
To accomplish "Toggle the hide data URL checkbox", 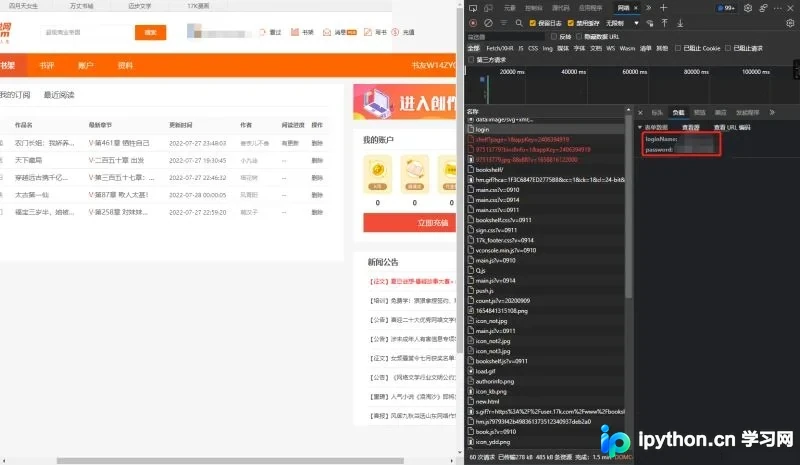I will point(579,37).
